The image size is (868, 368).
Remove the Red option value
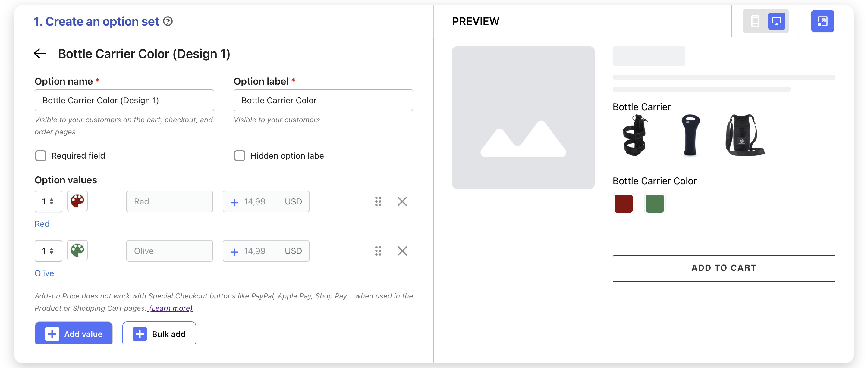[402, 201]
